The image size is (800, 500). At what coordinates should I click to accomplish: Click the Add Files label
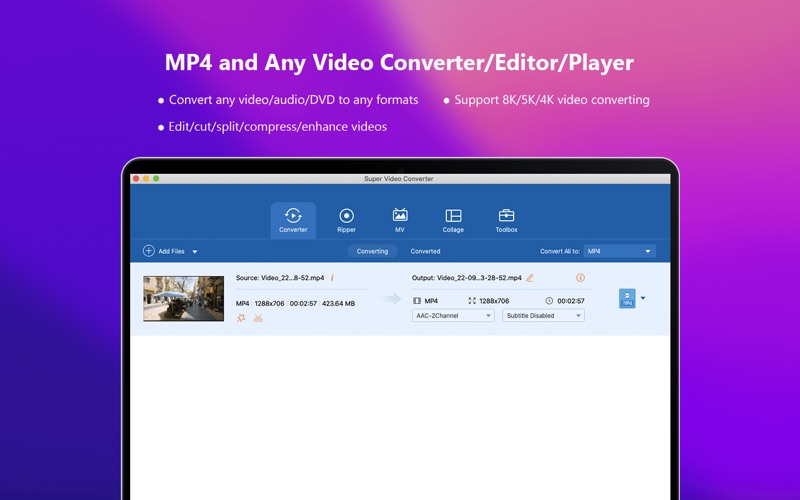point(171,252)
